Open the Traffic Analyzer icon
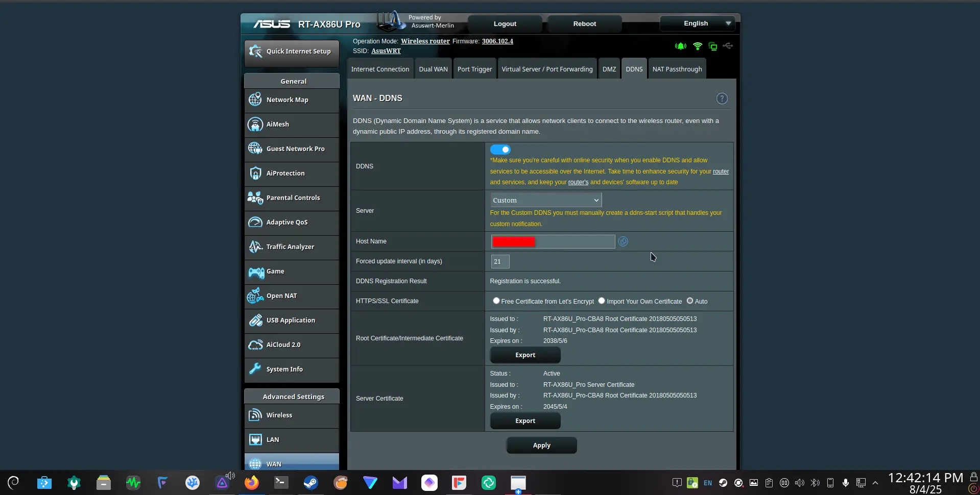 point(255,247)
